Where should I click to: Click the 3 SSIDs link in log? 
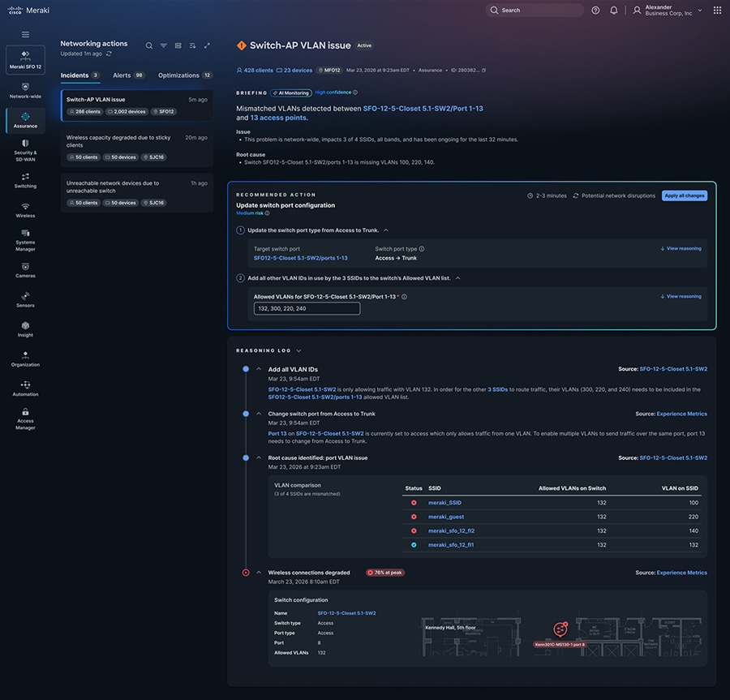(x=497, y=389)
